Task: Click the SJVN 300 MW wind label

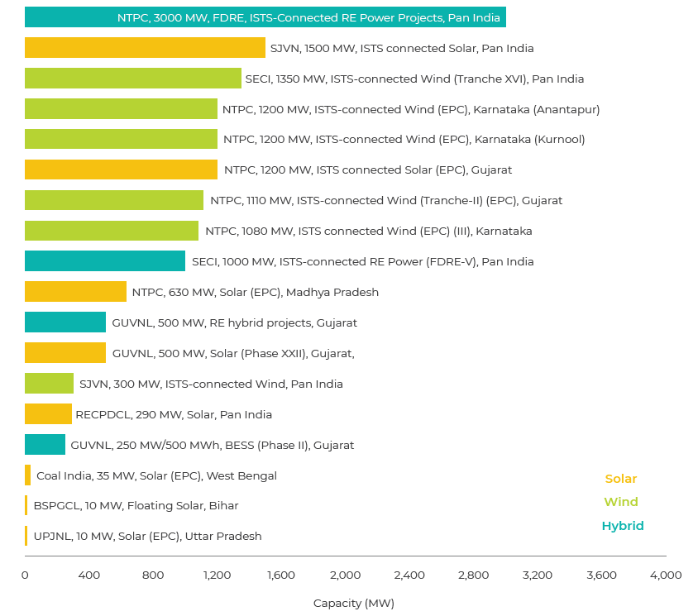Action: tap(211, 384)
